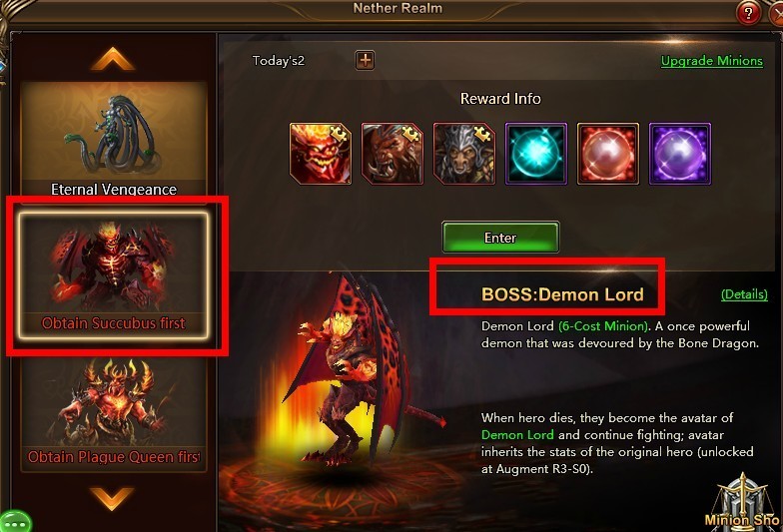
Task: Click the green Demon Lord text link
Action: click(517, 435)
